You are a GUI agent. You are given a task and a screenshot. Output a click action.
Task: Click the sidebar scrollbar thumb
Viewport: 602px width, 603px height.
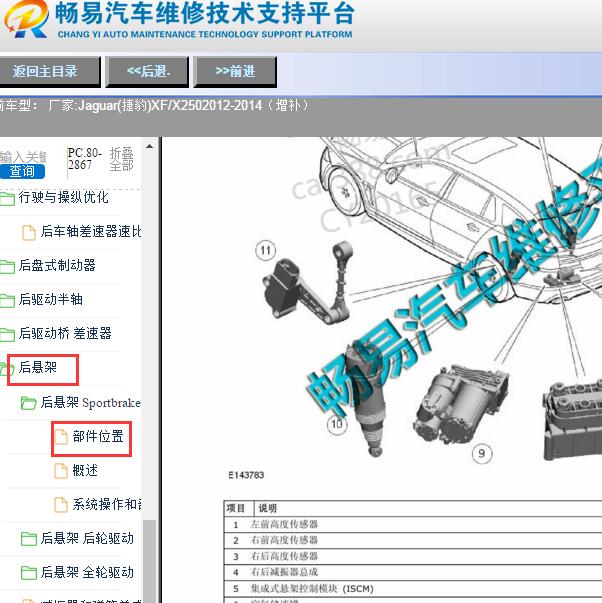[x=149, y=561]
